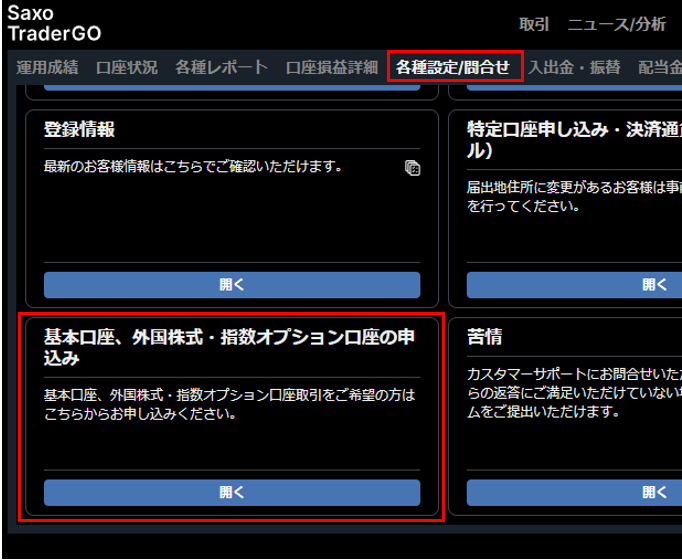682x560 pixels.
Task: Click the copy icon in 登録情報 card
Action: 412,168
